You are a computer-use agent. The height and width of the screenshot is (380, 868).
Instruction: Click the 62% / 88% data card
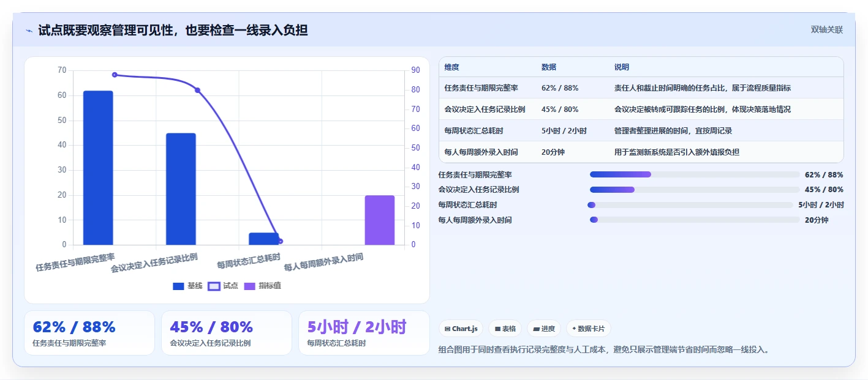[x=89, y=333]
